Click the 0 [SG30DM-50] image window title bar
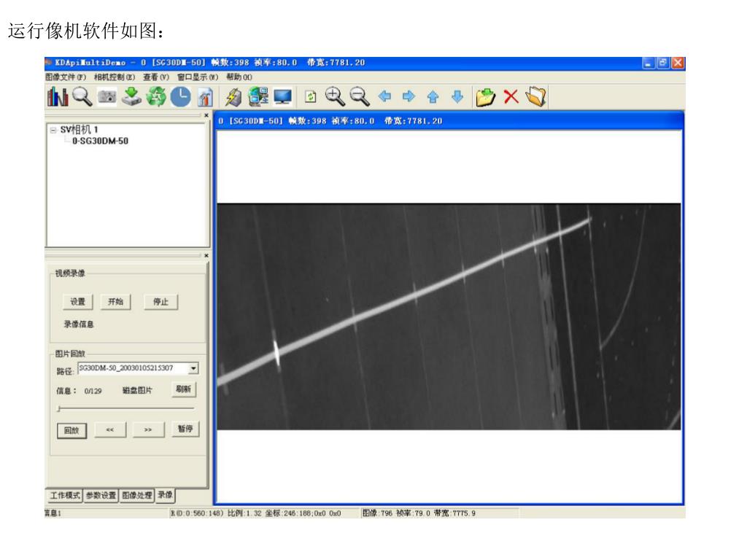This screenshot has height=560, width=747. [x=449, y=121]
